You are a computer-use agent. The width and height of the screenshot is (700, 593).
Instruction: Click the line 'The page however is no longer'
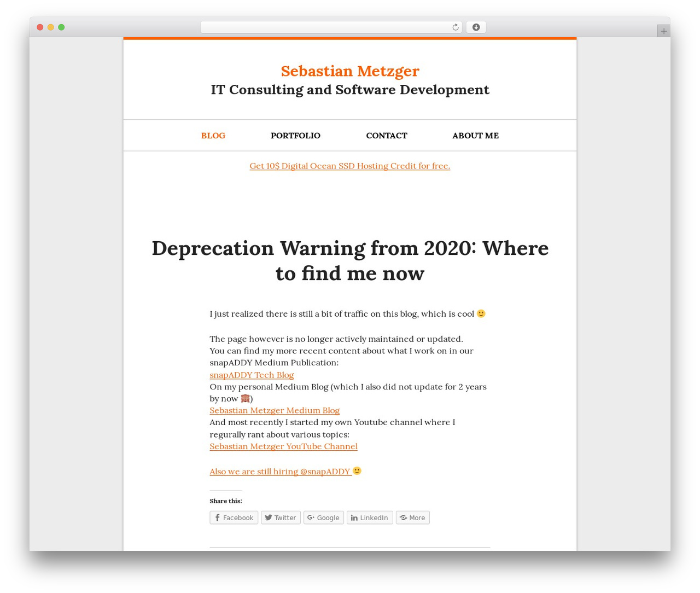336,339
